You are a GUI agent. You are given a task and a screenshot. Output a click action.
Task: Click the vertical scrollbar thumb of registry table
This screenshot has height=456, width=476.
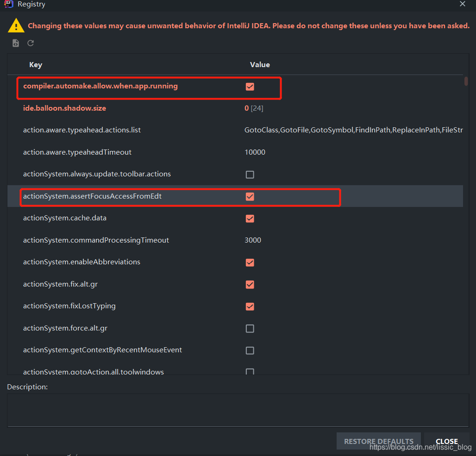(x=466, y=81)
